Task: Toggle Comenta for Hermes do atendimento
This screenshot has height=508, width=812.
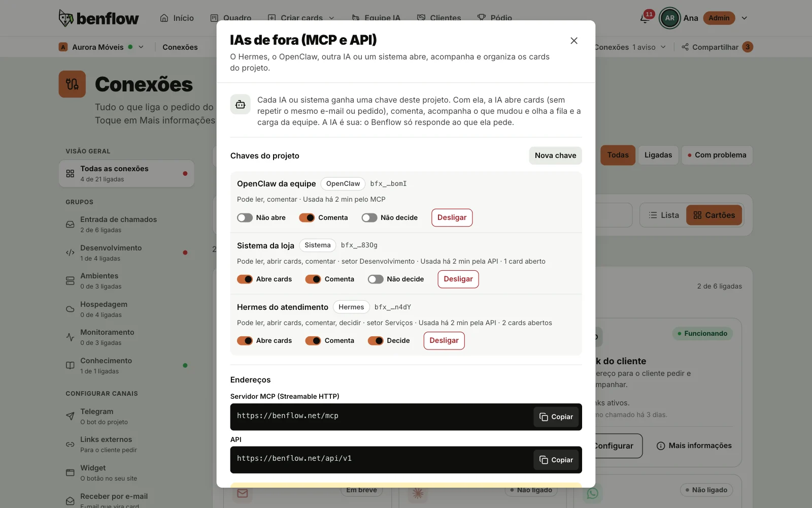Action: [313, 340]
